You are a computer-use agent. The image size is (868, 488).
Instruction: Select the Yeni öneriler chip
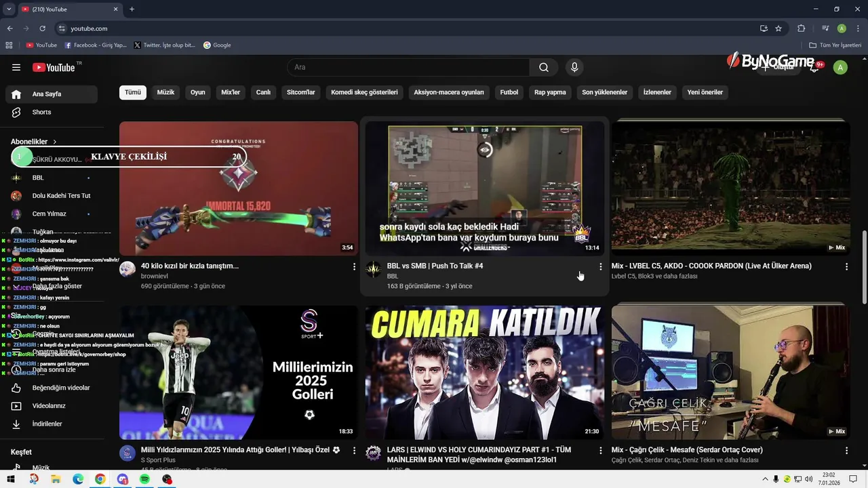point(705,92)
